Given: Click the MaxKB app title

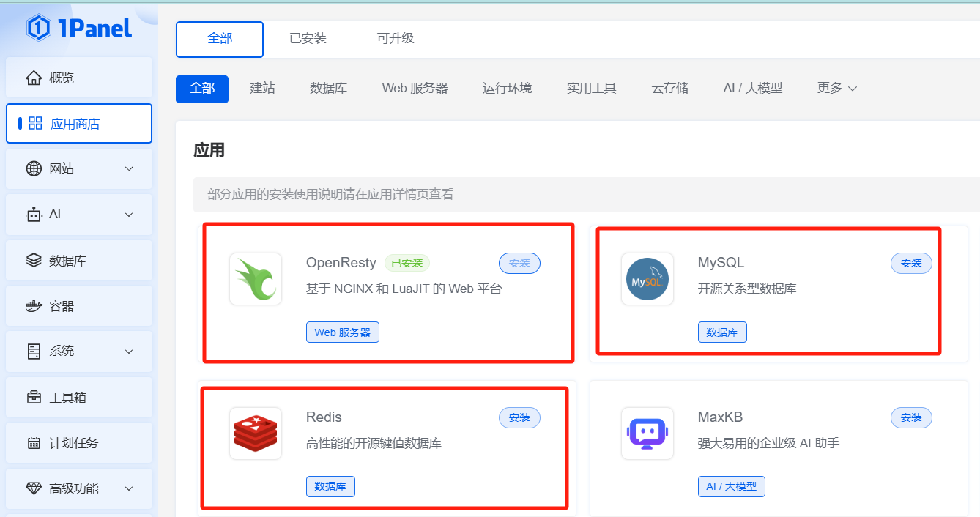Looking at the screenshot, I should click(x=720, y=417).
